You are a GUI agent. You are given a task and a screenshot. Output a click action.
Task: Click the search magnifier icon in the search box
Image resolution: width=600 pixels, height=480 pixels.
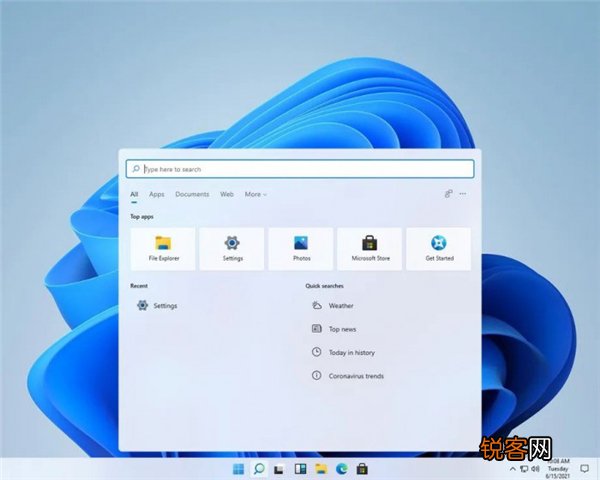136,169
